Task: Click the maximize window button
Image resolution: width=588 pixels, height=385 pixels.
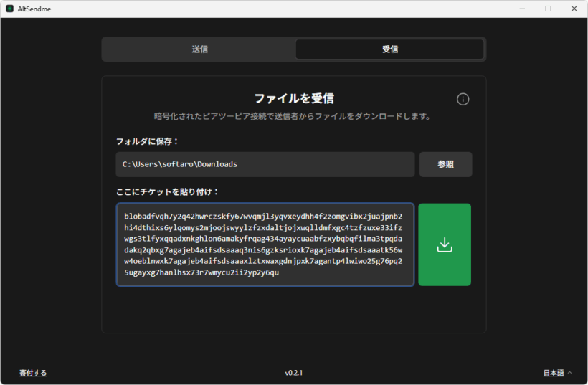Action: click(548, 9)
